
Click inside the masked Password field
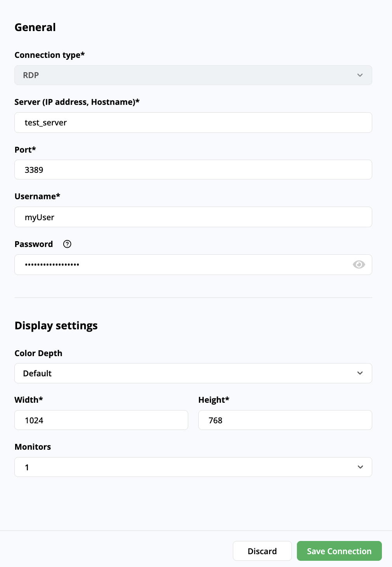[x=182, y=264]
